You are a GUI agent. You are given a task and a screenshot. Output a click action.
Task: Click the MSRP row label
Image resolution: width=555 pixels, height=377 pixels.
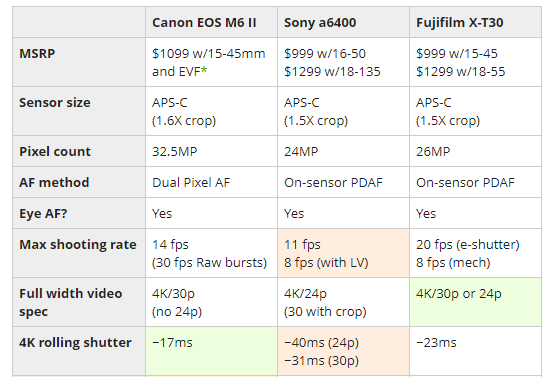click(37, 53)
